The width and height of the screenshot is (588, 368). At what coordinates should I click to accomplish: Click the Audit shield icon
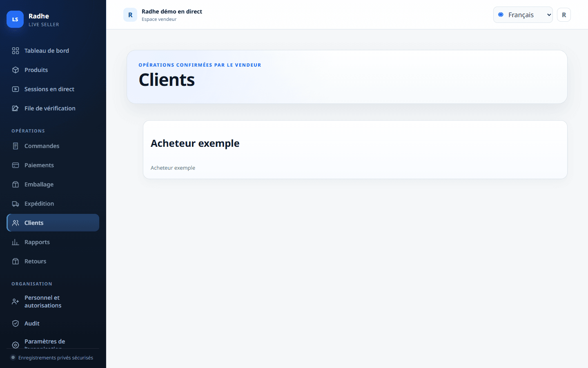pyautogui.click(x=16, y=323)
